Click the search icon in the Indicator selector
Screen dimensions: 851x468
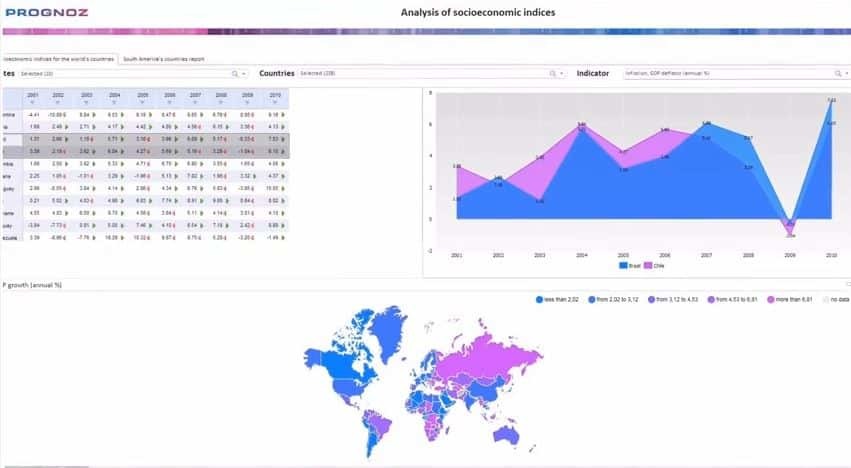point(835,73)
